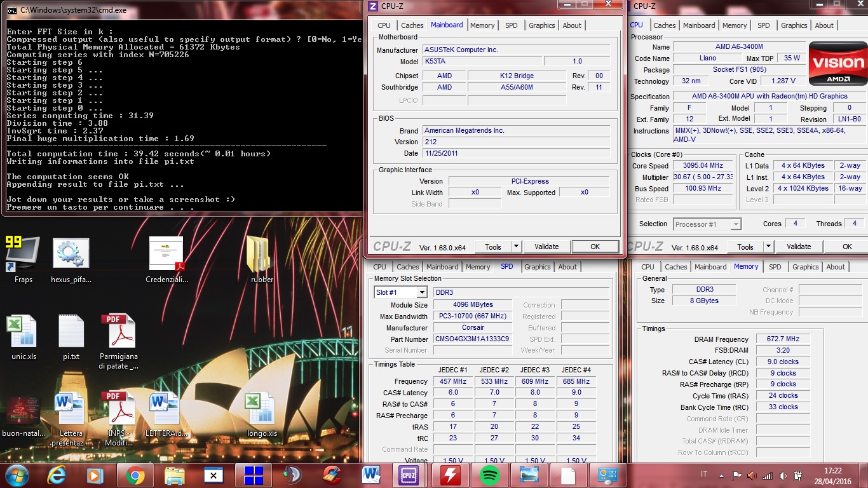The width and height of the screenshot is (868, 488).
Task: Click the network signal tray icon
Action: (767, 475)
